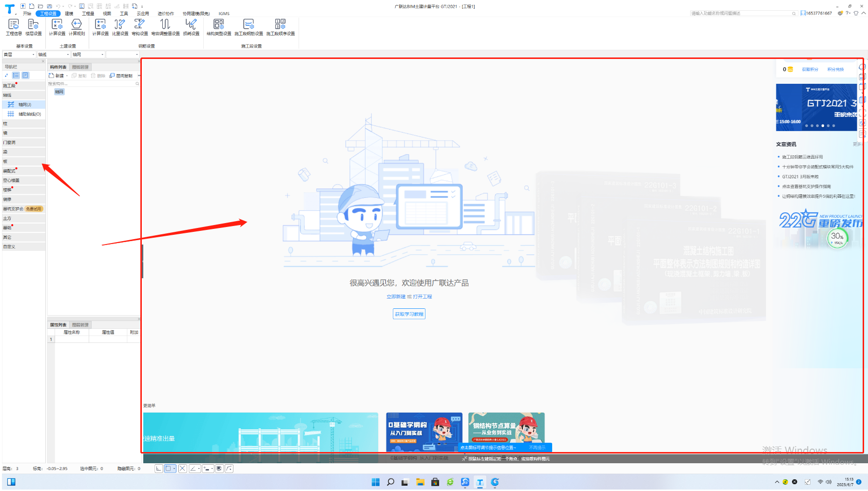Click the save icon in quick access toolbar

(49, 6)
